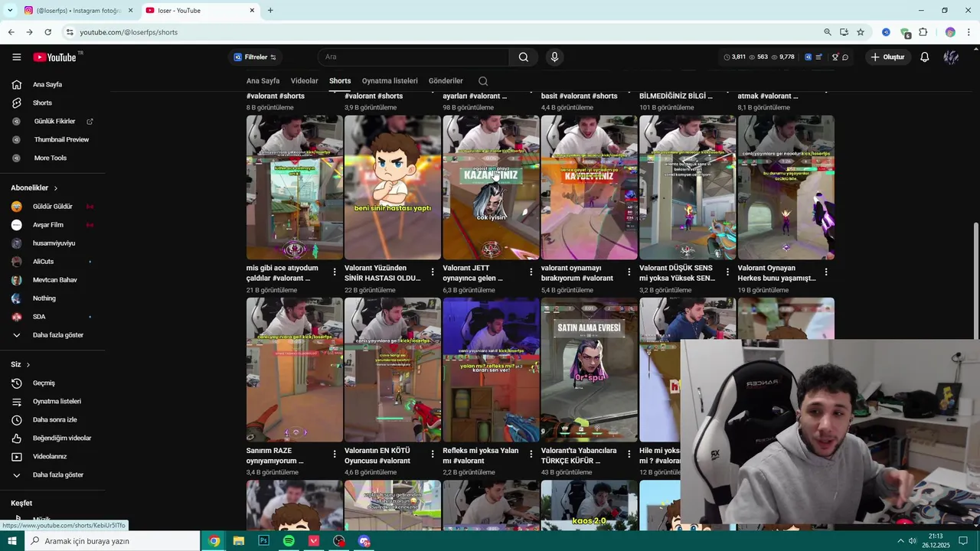Expand the Siz section chevron
Viewport: 980px width, 551px height.
[28, 365]
